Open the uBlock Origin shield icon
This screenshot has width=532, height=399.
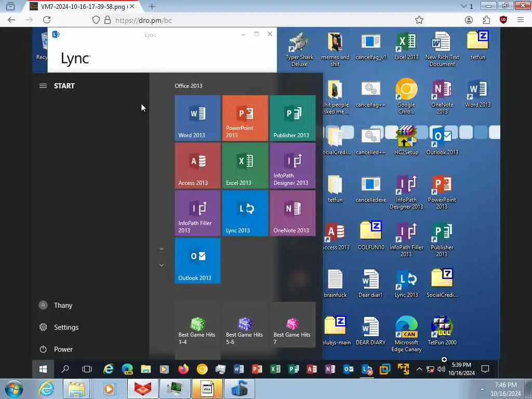[x=503, y=20]
